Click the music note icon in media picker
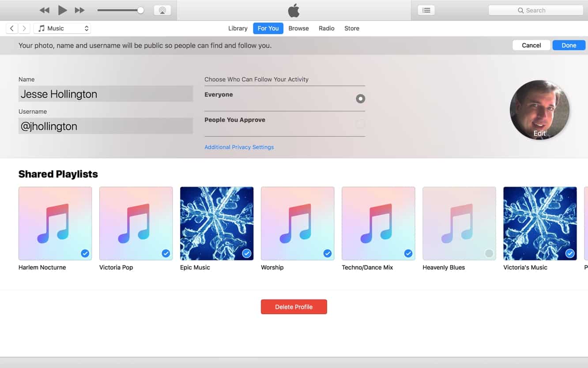588x368 pixels. coord(41,28)
